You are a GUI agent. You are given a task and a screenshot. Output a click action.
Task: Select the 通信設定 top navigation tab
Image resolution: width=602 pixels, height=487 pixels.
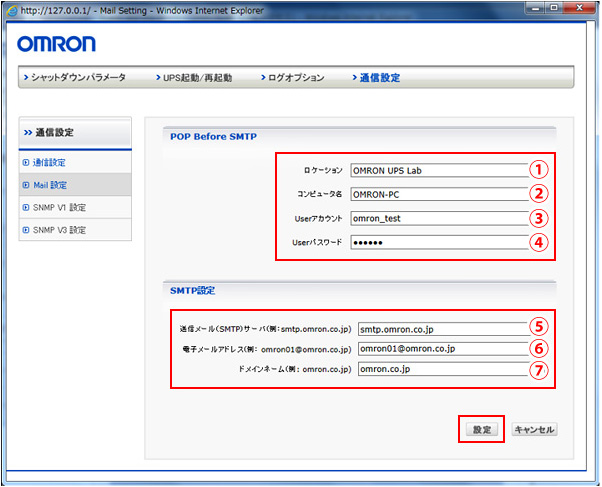click(379, 78)
